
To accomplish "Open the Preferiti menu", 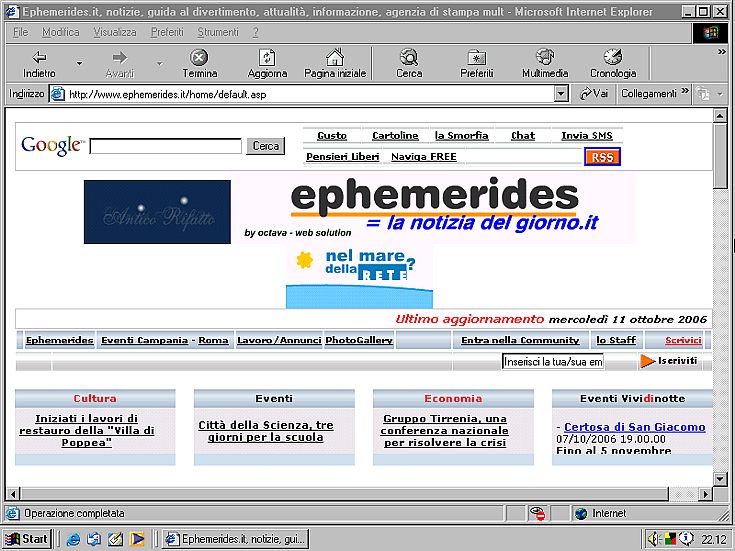I will (167, 32).
